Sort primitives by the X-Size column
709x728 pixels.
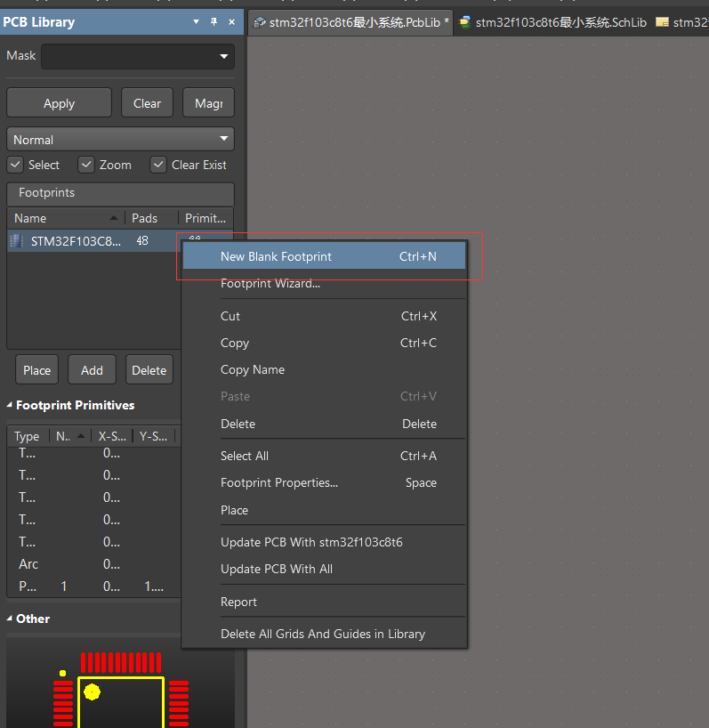pyautogui.click(x=112, y=436)
